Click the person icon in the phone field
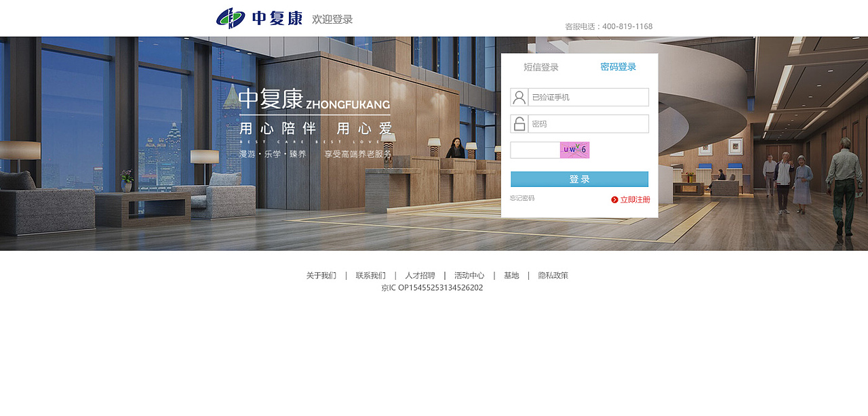This screenshot has width=868, height=416. [x=518, y=97]
